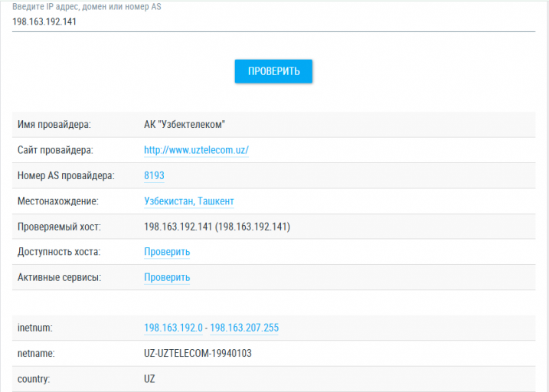Click the ПРОВЕРИТЬ button
The image size is (549, 392).
pyautogui.click(x=273, y=71)
